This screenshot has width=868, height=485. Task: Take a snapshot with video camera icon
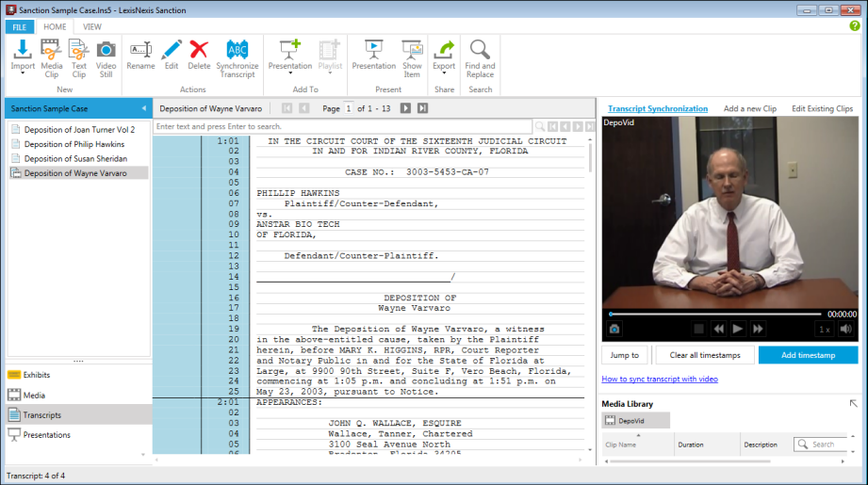(x=614, y=329)
